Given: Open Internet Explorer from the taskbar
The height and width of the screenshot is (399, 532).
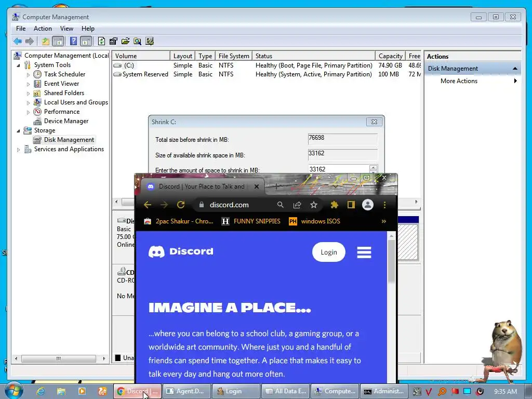Looking at the screenshot, I should pyautogui.click(x=41, y=391).
